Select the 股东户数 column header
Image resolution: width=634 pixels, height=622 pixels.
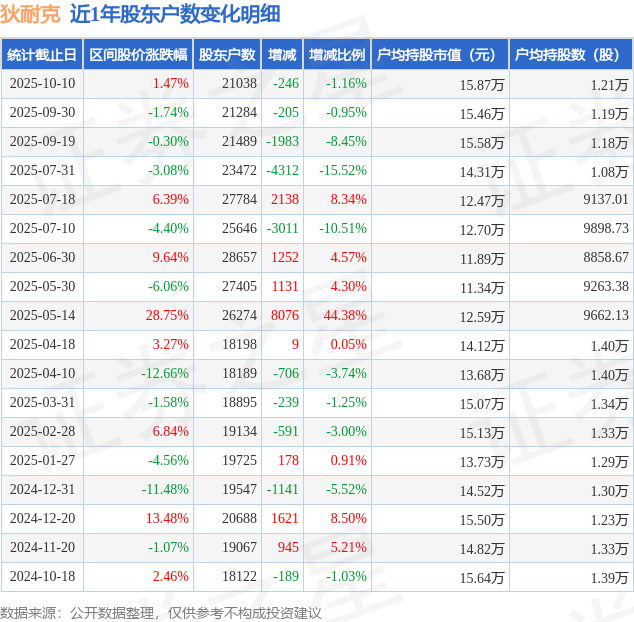[x=226, y=55]
